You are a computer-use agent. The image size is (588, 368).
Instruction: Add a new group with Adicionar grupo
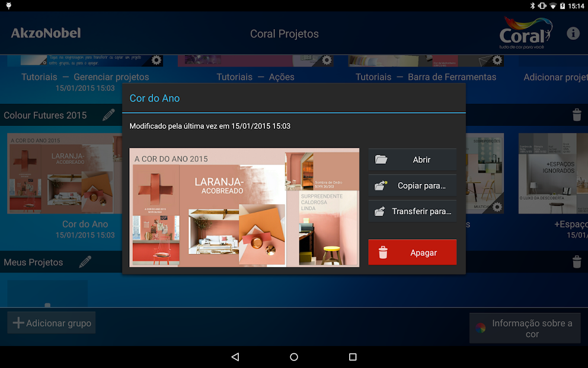pyautogui.click(x=52, y=323)
